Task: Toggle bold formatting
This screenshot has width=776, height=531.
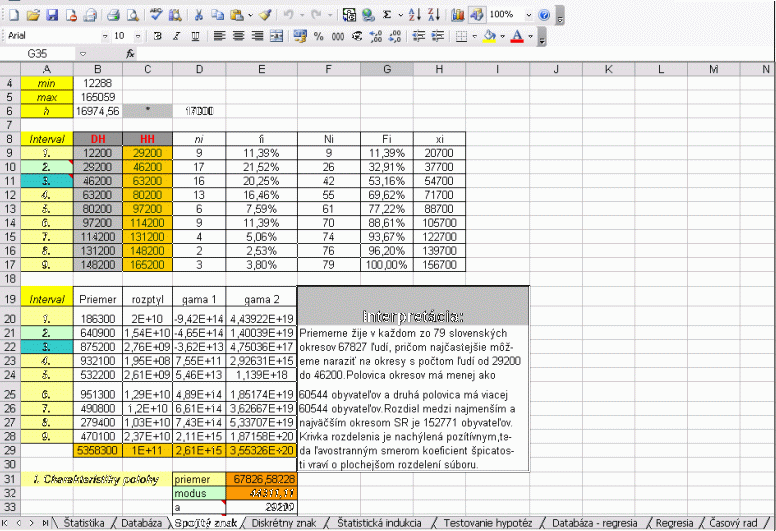Action: [x=157, y=36]
